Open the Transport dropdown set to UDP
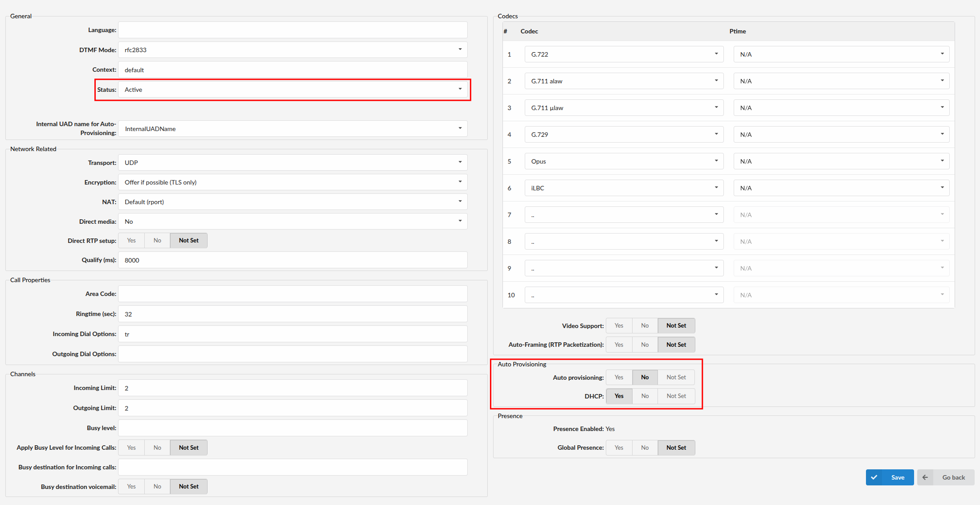The width and height of the screenshot is (980, 505). coord(292,163)
